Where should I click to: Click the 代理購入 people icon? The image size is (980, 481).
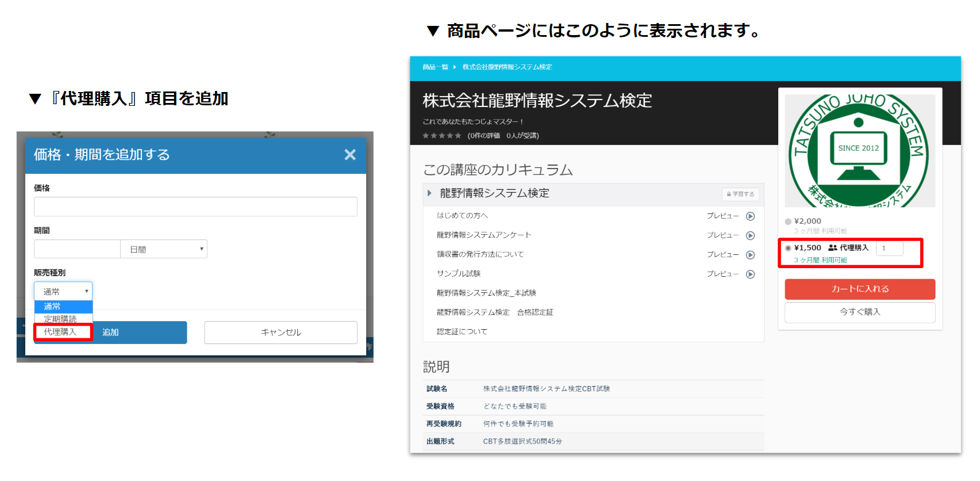click(832, 248)
